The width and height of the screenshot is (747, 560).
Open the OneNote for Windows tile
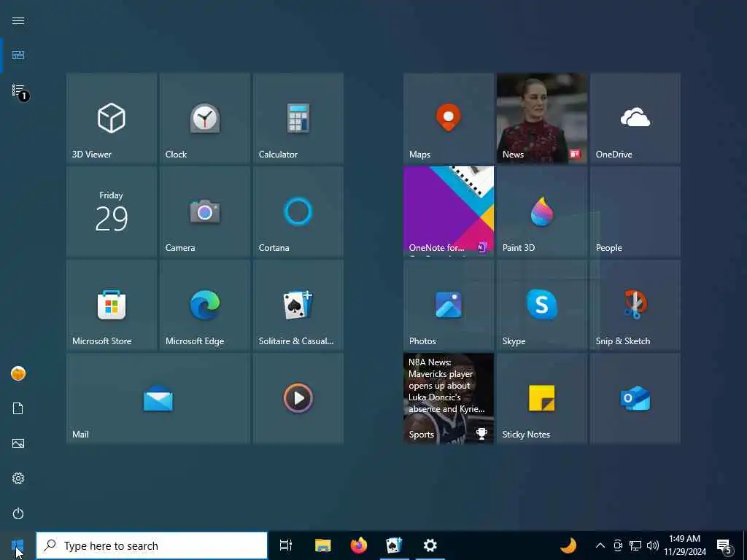[x=449, y=211]
